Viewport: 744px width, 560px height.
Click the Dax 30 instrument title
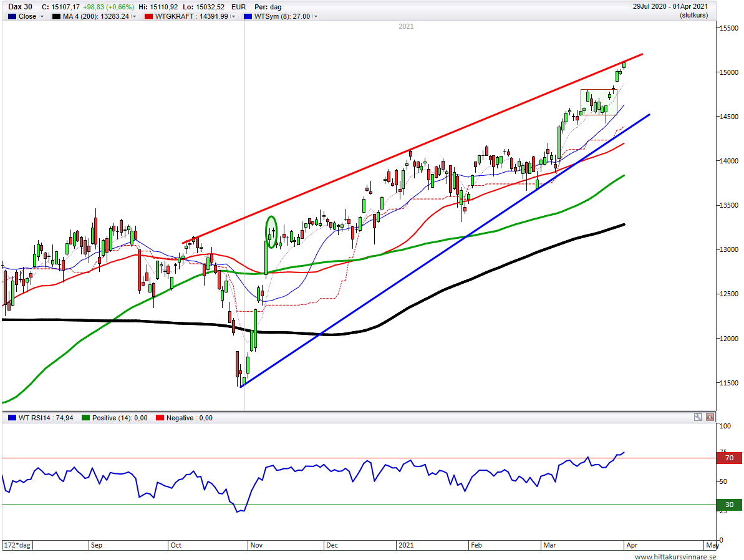pyautogui.click(x=20, y=7)
